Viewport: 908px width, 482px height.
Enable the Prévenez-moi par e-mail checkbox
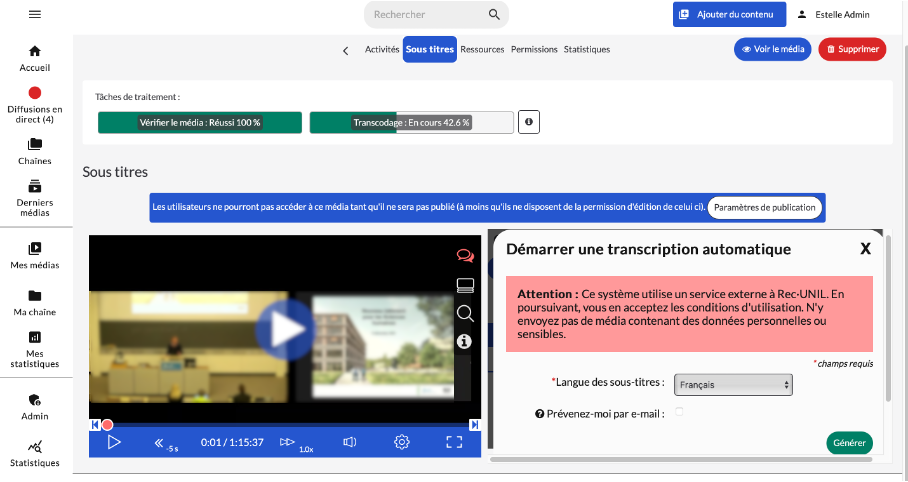pyautogui.click(x=679, y=411)
